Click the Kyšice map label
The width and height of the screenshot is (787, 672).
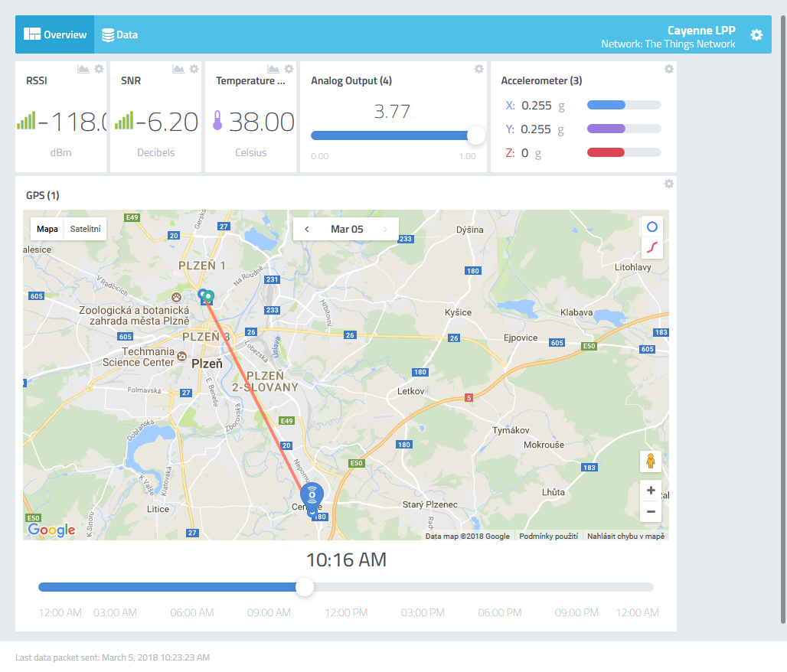pos(459,312)
